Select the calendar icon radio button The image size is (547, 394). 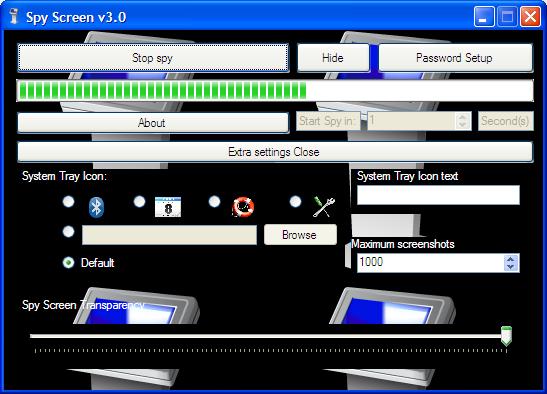[140, 201]
